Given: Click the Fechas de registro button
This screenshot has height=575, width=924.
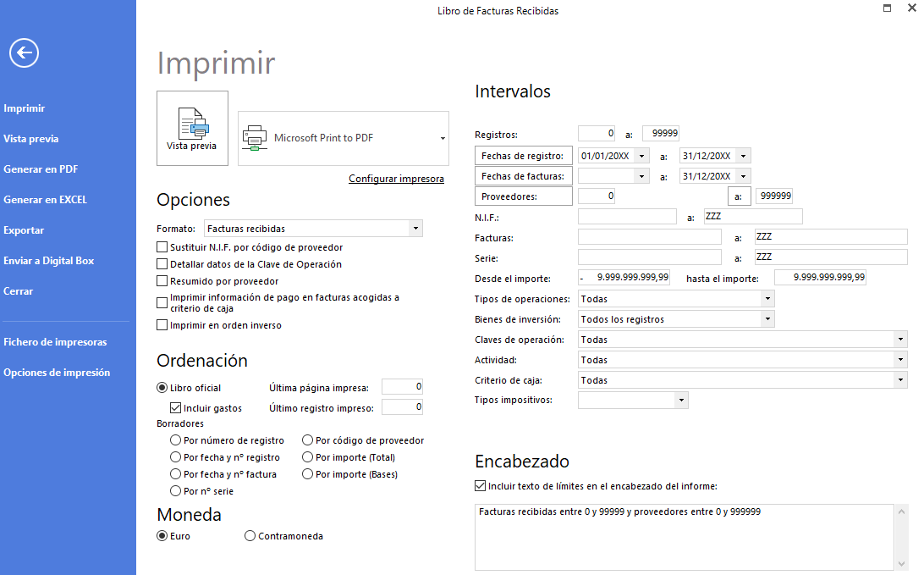Looking at the screenshot, I should pos(523,156).
